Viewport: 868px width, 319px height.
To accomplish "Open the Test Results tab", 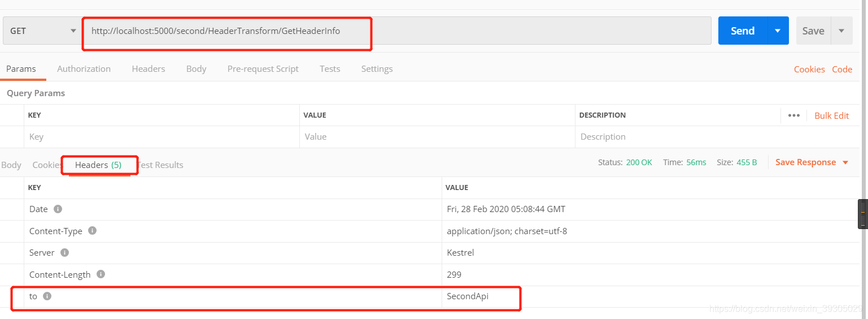I will click(x=160, y=165).
